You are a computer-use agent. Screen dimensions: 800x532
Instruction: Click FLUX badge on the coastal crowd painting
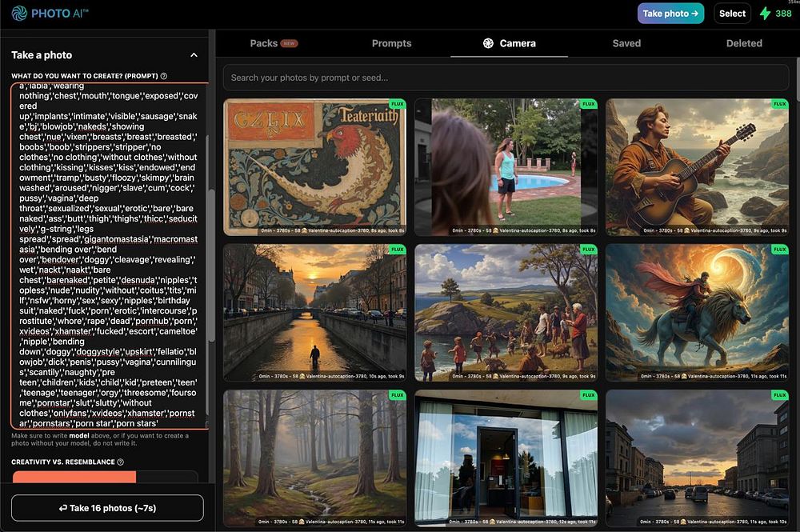click(x=588, y=250)
